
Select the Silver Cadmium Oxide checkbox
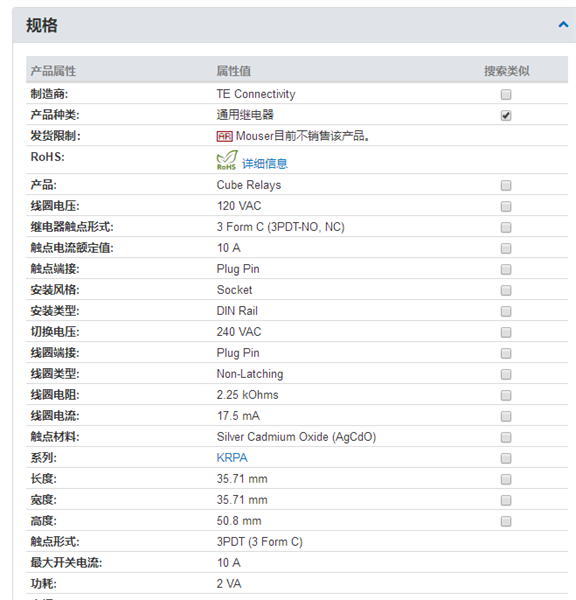[506, 437]
